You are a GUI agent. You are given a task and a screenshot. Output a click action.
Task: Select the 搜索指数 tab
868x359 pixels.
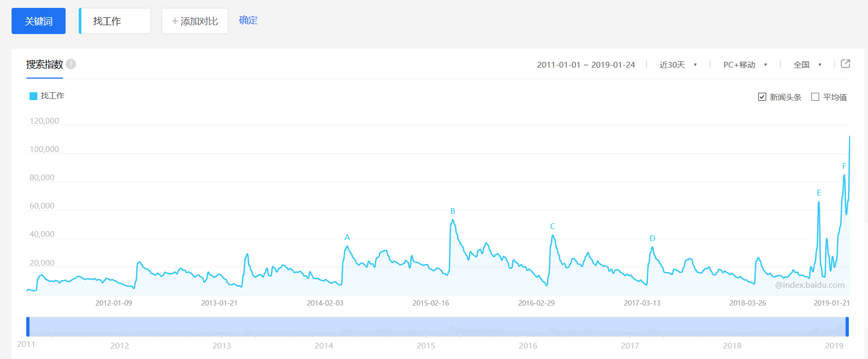point(45,64)
